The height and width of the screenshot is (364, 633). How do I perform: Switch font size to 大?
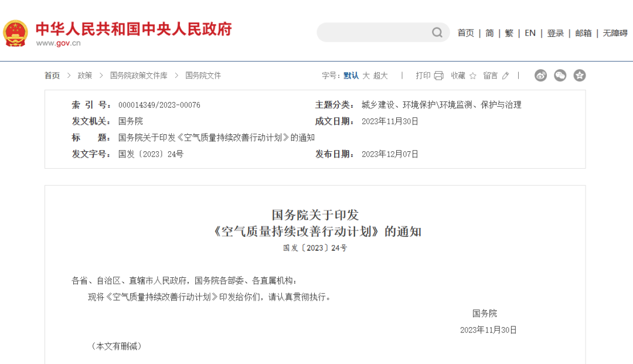click(x=366, y=76)
